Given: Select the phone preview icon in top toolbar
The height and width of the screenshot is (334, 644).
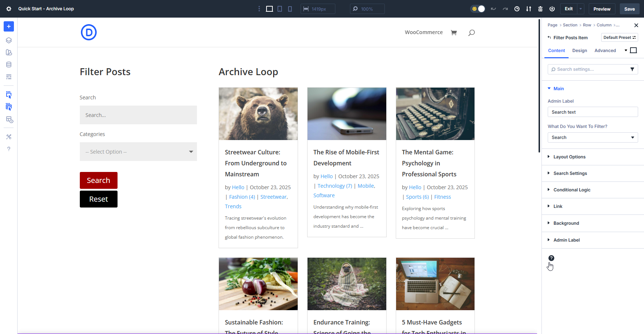Looking at the screenshot, I should point(290,8).
